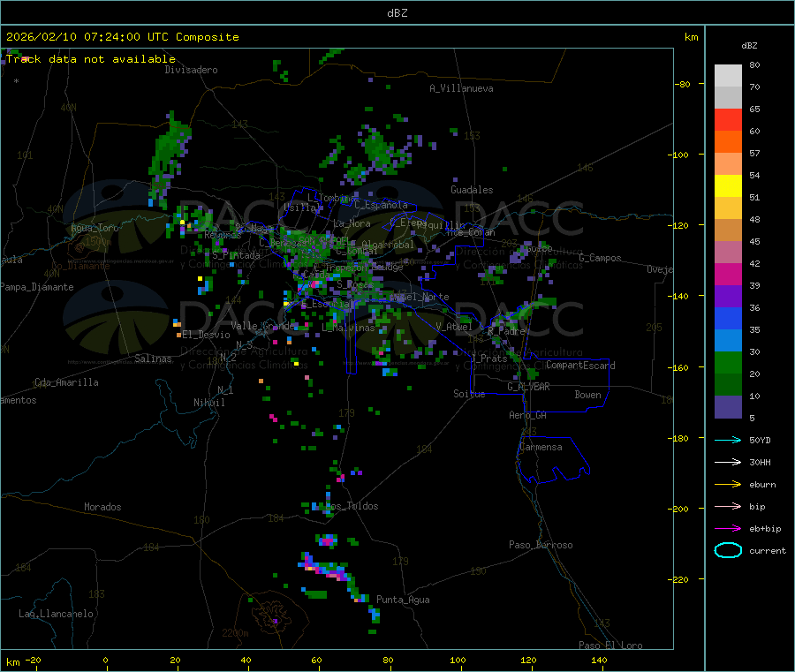795x672 pixels.
Task: Select the purple 36-39 dBZ swatch
Action: [728, 297]
